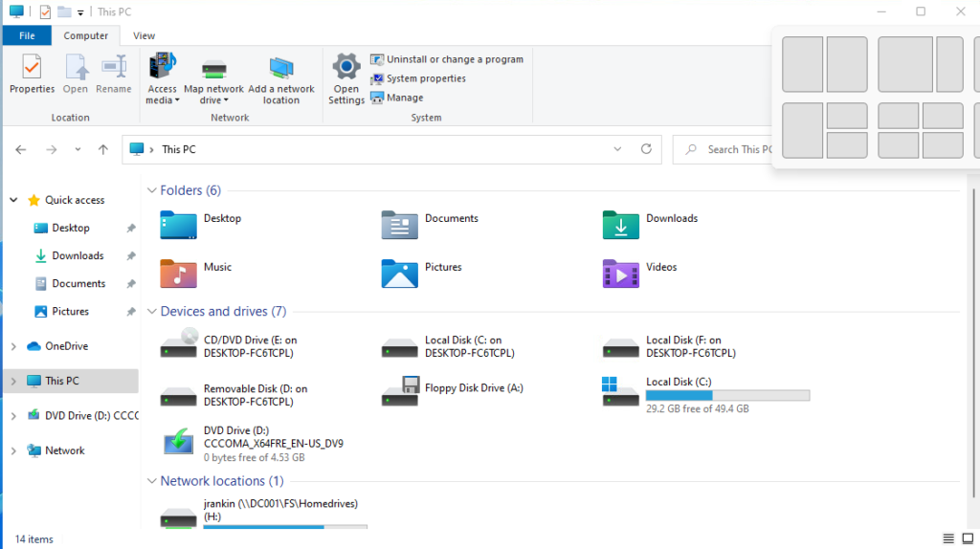Viewport: 980px width, 549px height.
Task: Select the Downloads folder icon
Action: (x=620, y=225)
